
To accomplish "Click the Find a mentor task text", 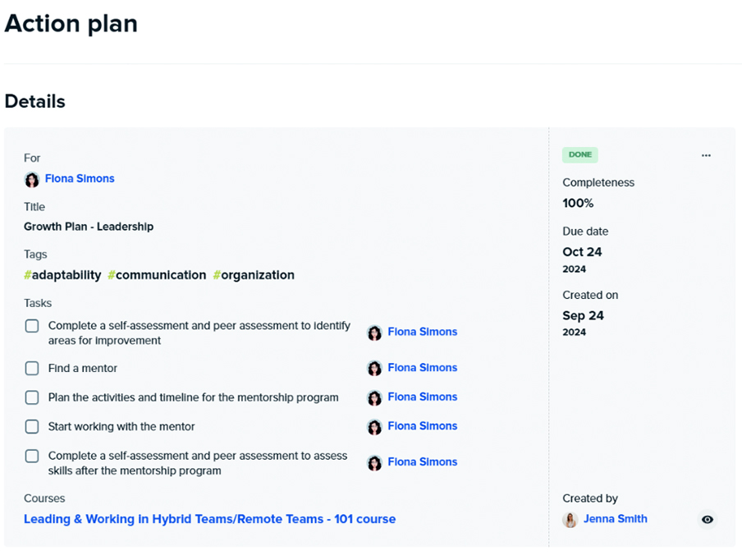I will tap(83, 369).
